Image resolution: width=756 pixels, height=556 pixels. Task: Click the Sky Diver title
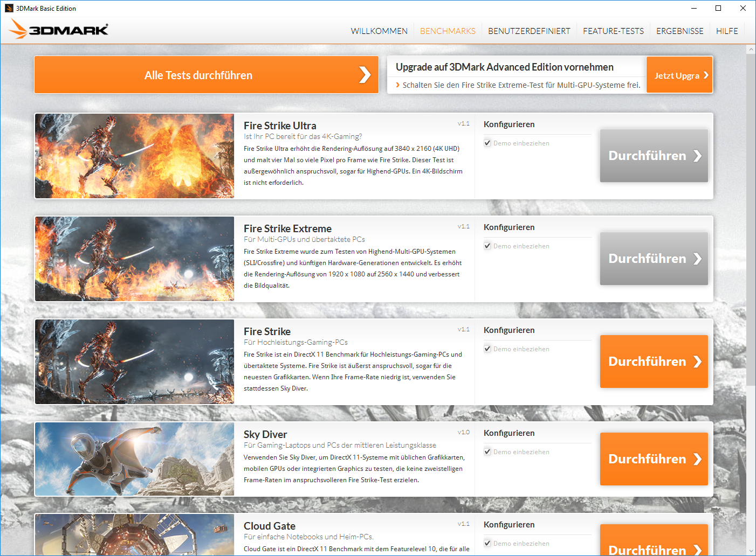click(x=265, y=434)
